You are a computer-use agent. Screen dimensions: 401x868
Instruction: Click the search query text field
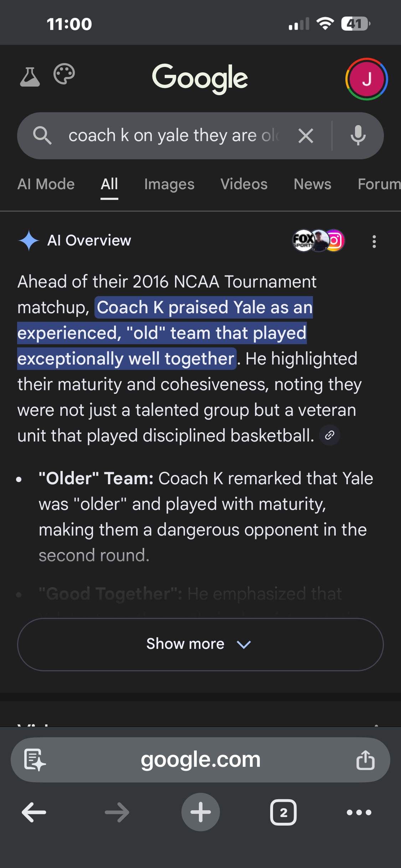[x=175, y=136]
